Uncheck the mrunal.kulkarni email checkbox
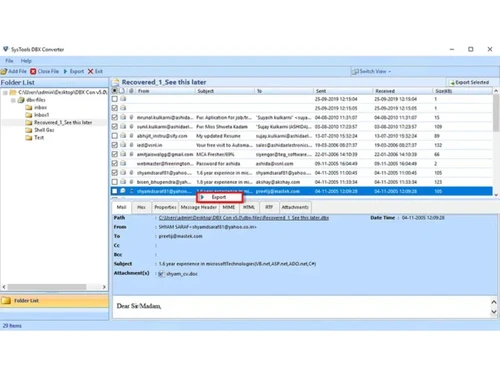This screenshot has width=500, height=375. [115, 117]
